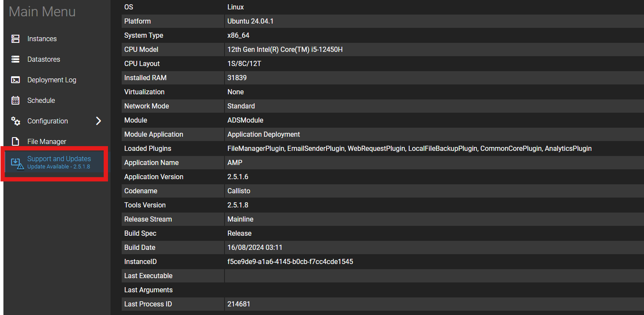Image resolution: width=644 pixels, height=315 pixels.
Task: Select the Installed RAM value 31839
Action: click(237, 78)
